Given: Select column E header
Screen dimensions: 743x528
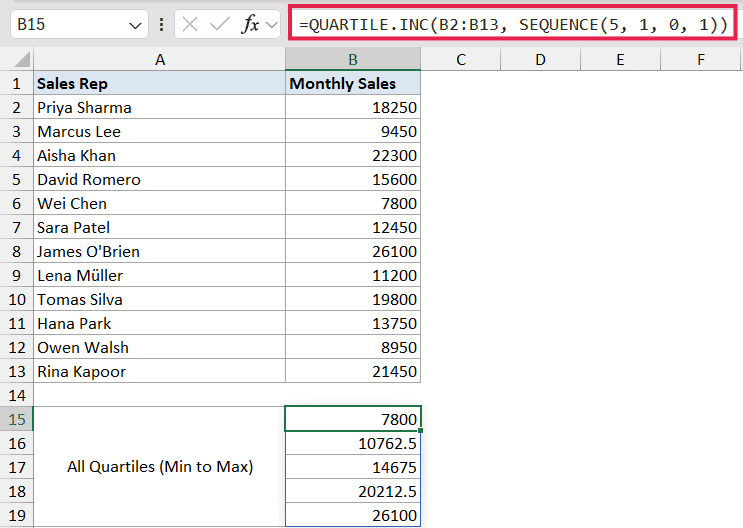Looking at the screenshot, I should 620,60.
